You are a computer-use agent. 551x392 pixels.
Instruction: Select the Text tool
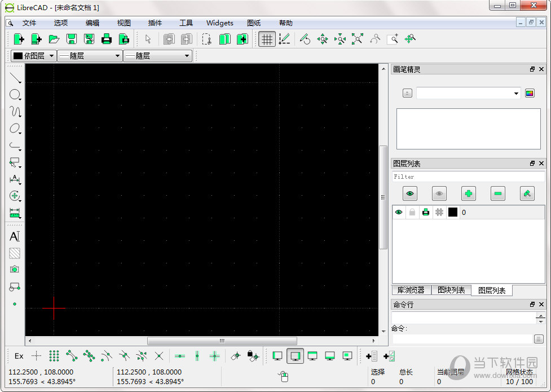pyautogui.click(x=15, y=236)
